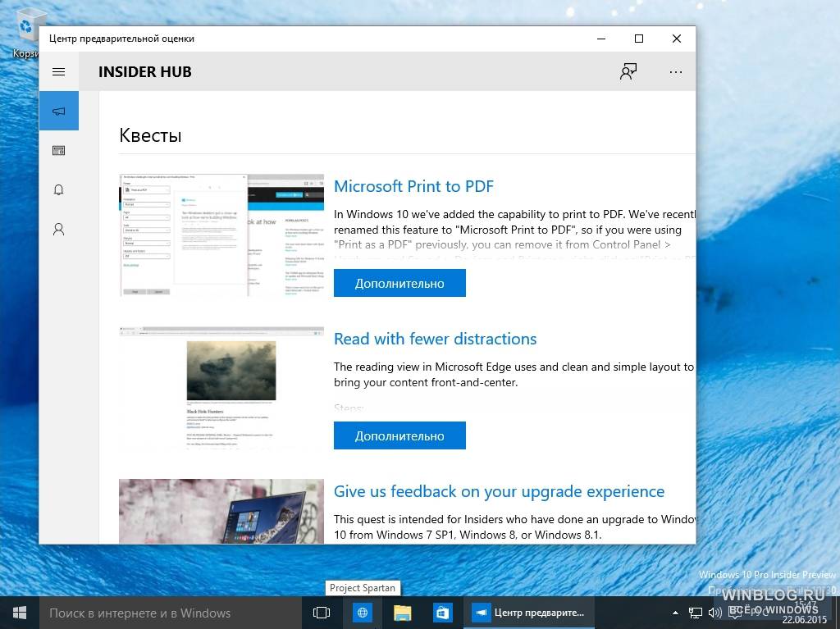
Task: Open the hamburger navigation menu
Action: 59,72
